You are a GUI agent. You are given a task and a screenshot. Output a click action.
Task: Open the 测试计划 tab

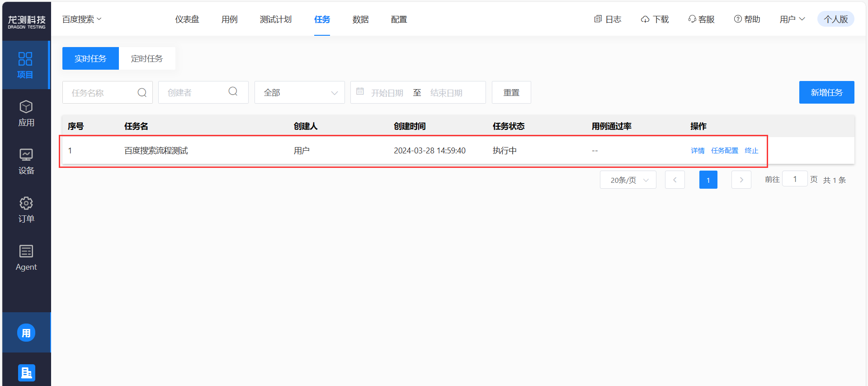[x=276, y=19]
